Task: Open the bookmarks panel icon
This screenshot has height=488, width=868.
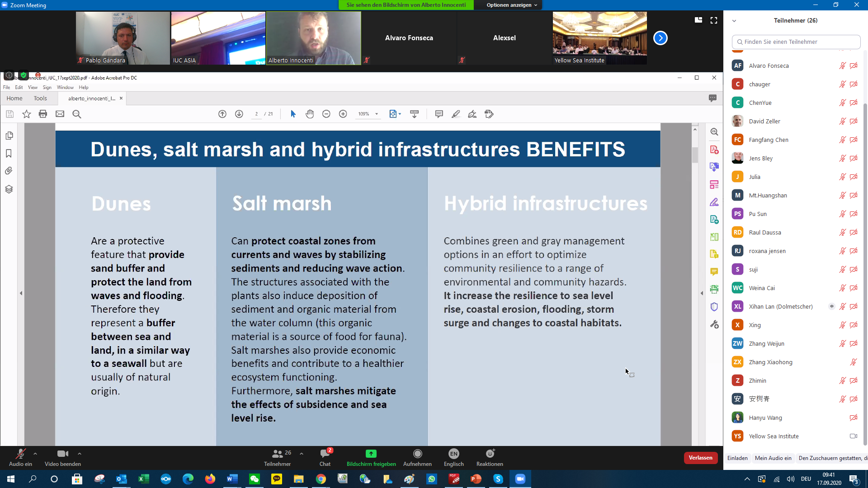Action: [9, 154]
